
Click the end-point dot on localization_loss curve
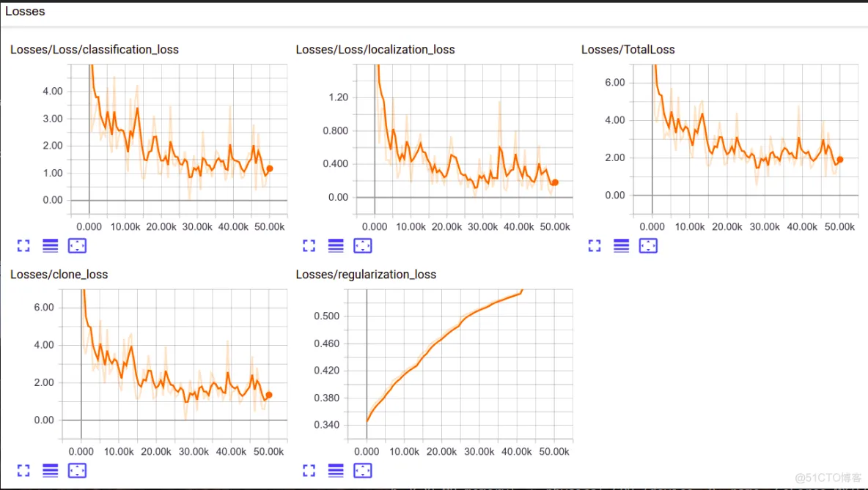tap(555, 182)
